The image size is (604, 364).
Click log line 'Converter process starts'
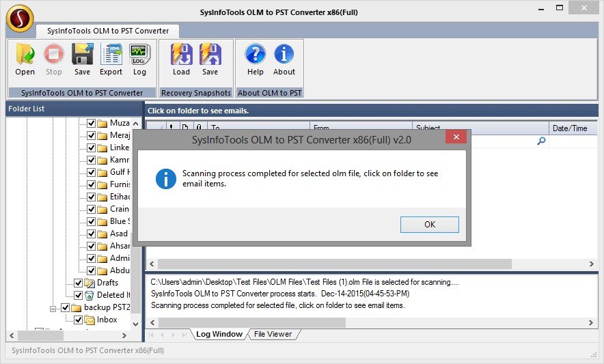[280, 294]
